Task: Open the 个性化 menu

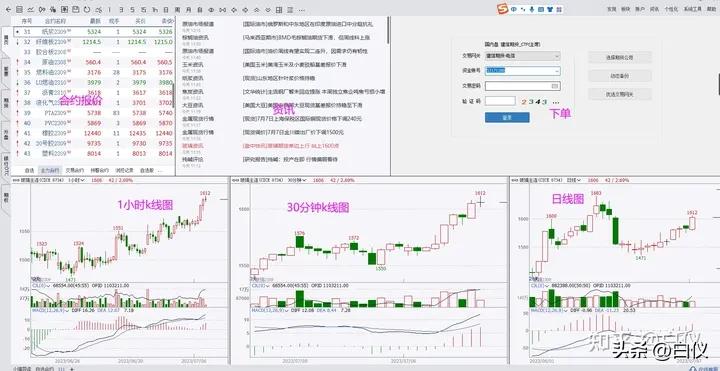Action: [671, 9]
